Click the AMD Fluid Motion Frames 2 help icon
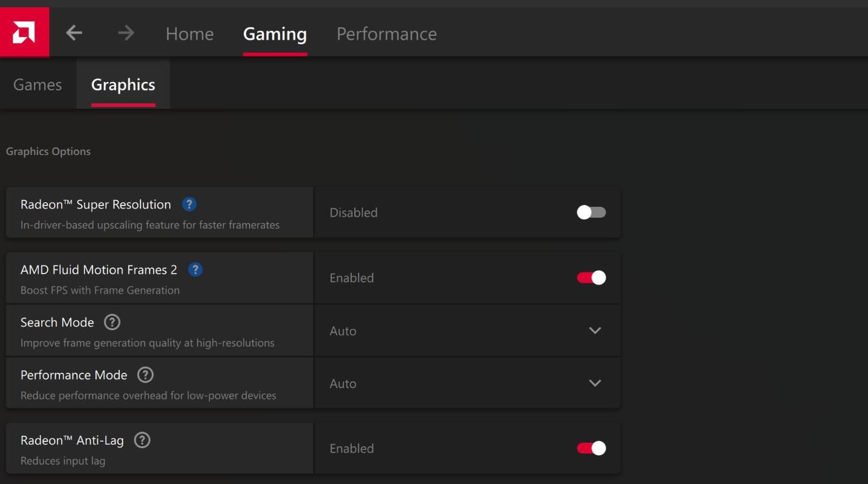This screenshot has height=484, width=868. [x=195, y=269]
